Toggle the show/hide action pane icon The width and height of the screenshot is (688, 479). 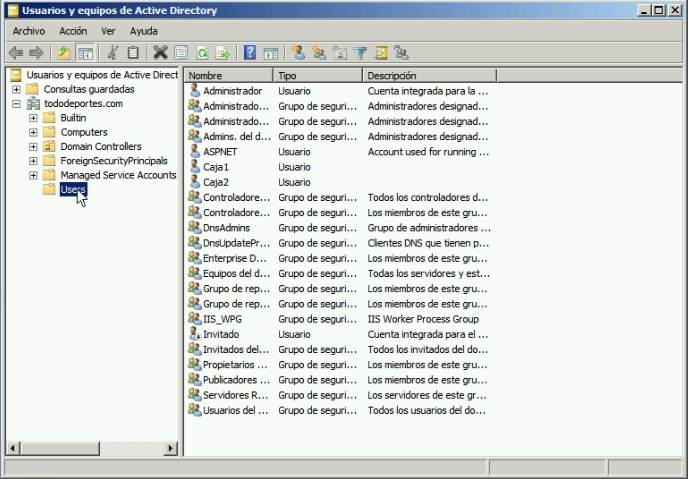(271, 53)
